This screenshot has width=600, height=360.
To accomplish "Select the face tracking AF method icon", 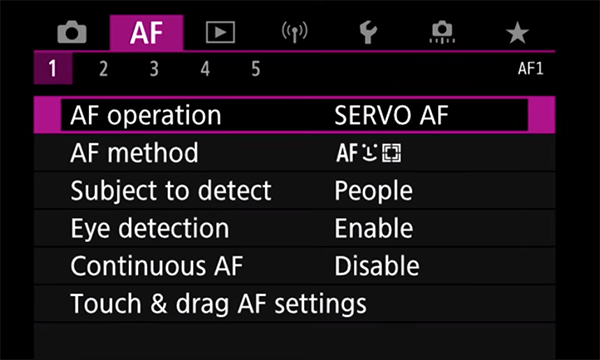I will (x=369, y=153).
